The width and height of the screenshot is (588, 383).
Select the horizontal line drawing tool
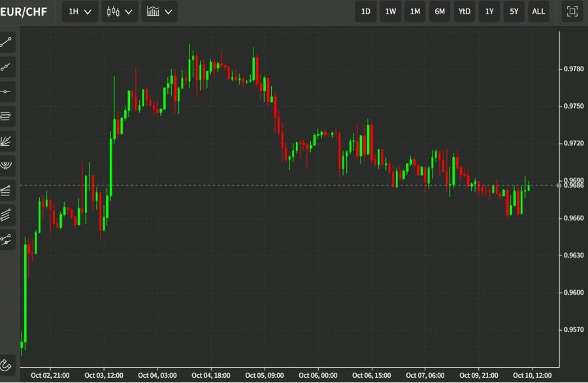click(x=7, y=92)
